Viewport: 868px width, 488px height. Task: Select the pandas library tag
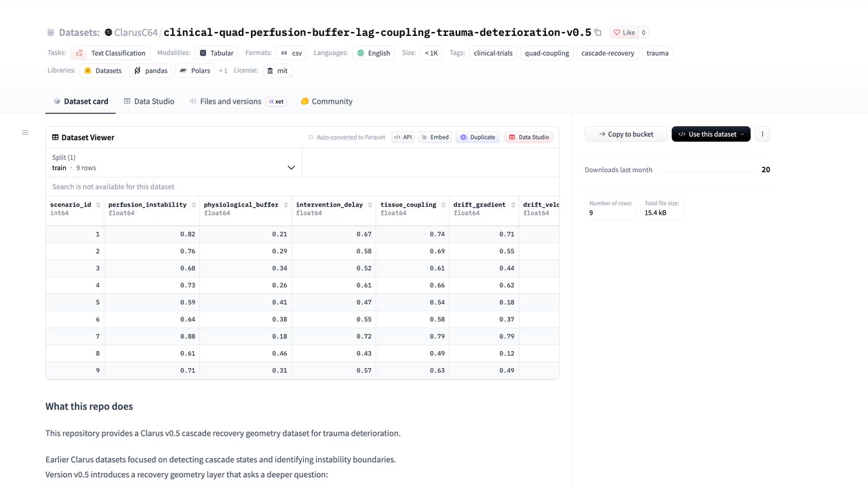(x=151, y=70)
